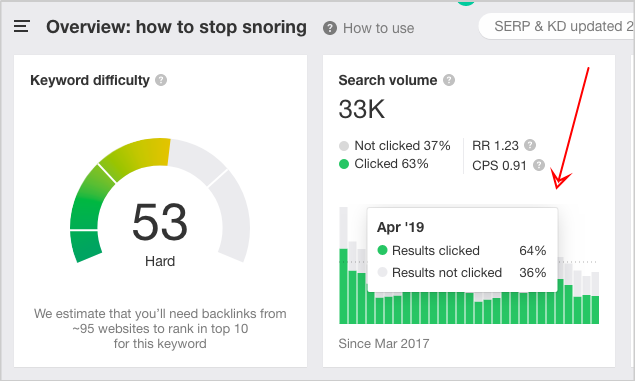
Task: Click the last bar of the volume chart
Action: pyautogui.click(x=595, y=298)
